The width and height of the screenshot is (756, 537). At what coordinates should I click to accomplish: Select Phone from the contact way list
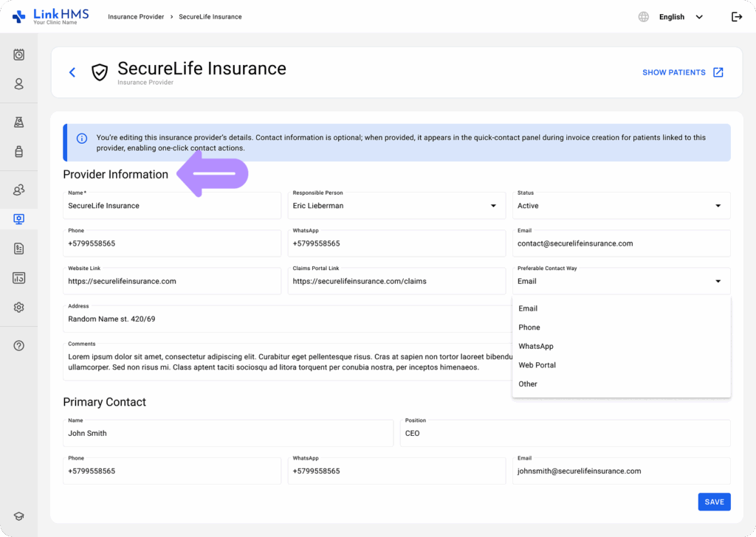click(529, 328)
